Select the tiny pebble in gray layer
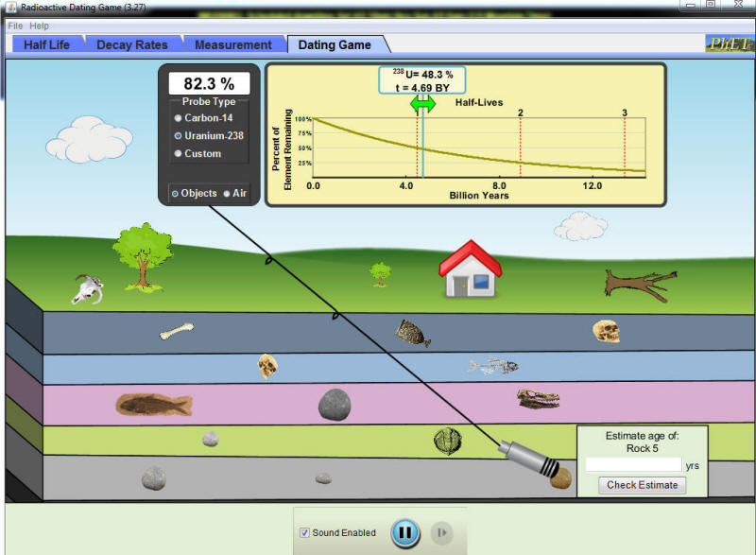Image resolution: width=756 pixels, height=555 pixels. coord(323,478)
